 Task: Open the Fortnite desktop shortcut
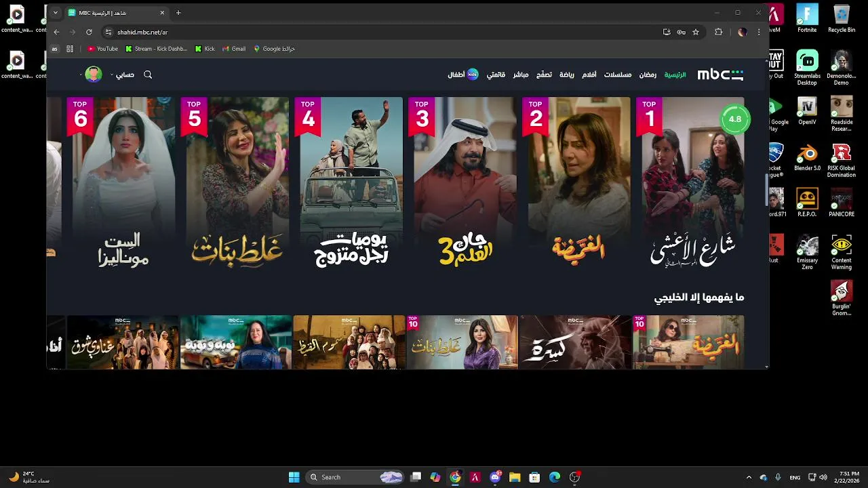point(807,18)
